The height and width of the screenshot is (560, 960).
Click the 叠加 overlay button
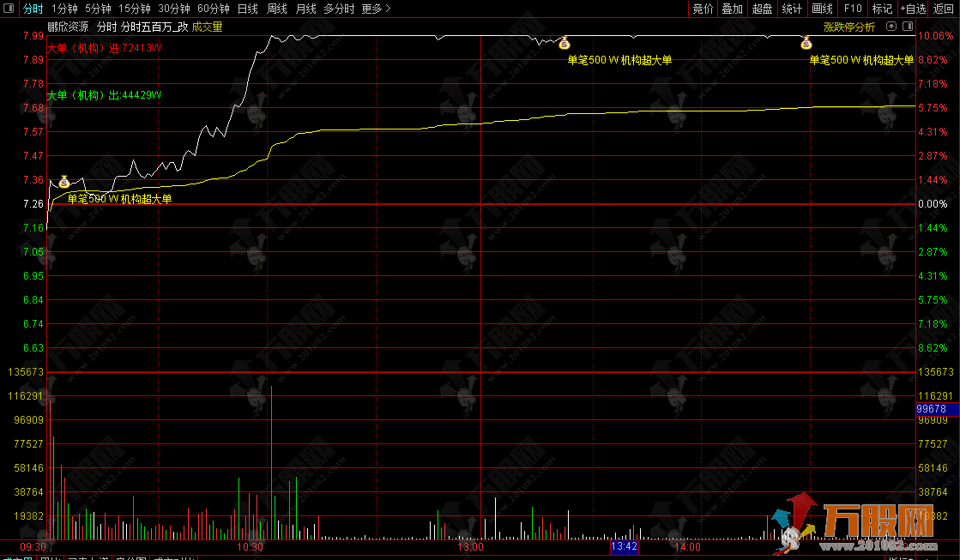pyautogui.click(x=732, y=9)
